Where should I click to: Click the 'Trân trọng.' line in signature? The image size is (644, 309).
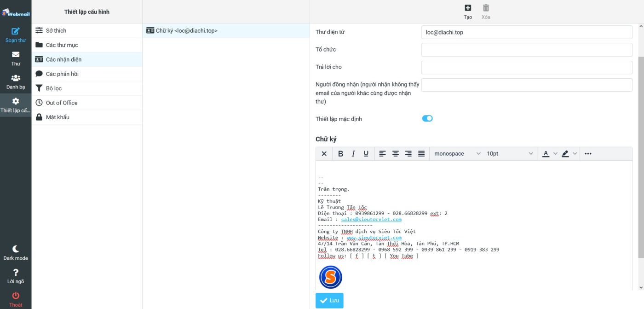click(333, 189)
